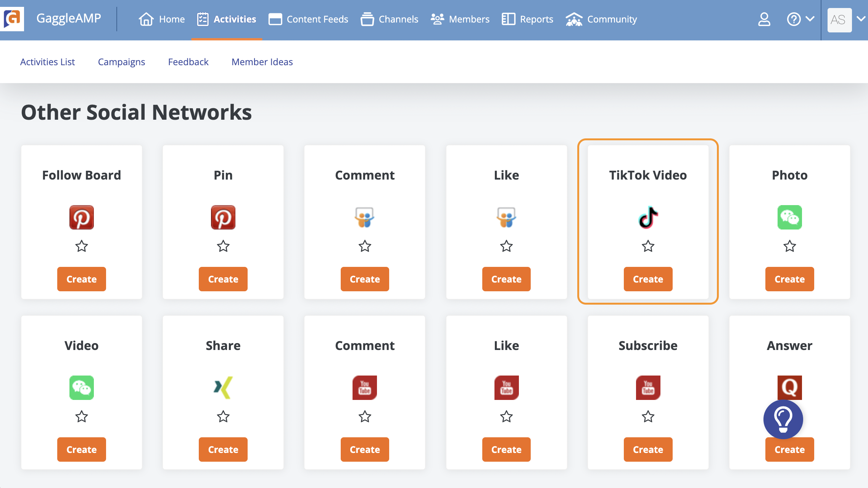Star the YouTube Like activity

point(506,417)
